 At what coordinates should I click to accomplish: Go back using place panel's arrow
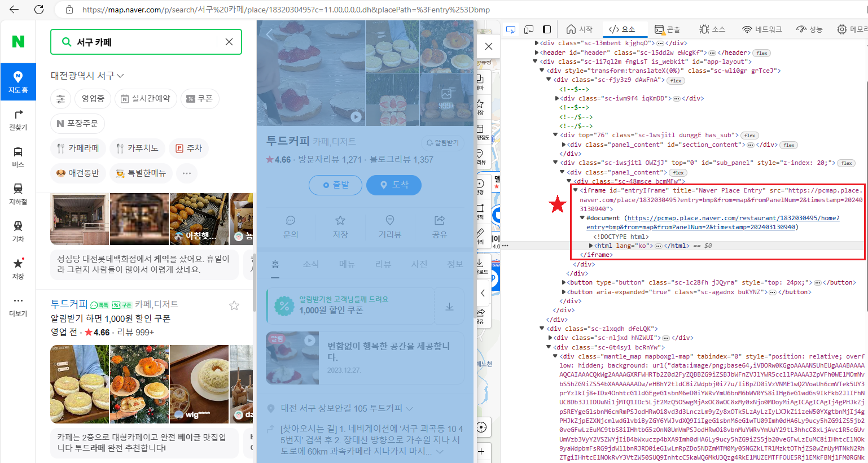click(269, 34)
